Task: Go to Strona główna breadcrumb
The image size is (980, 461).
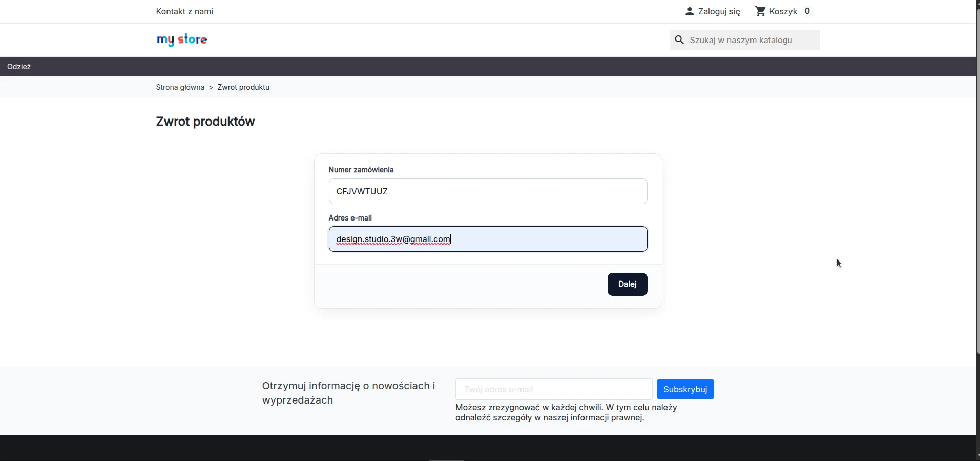Action: [x=180, y=87]
